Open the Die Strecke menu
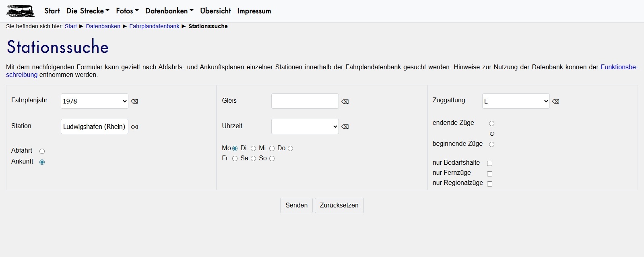This screenshot has width=644, height=257. (88, 11)
